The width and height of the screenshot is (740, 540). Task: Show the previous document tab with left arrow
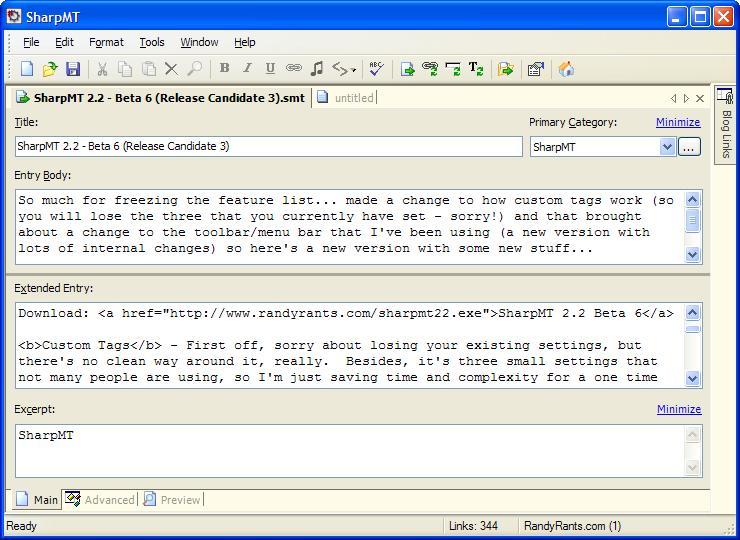tap(673, 98)
